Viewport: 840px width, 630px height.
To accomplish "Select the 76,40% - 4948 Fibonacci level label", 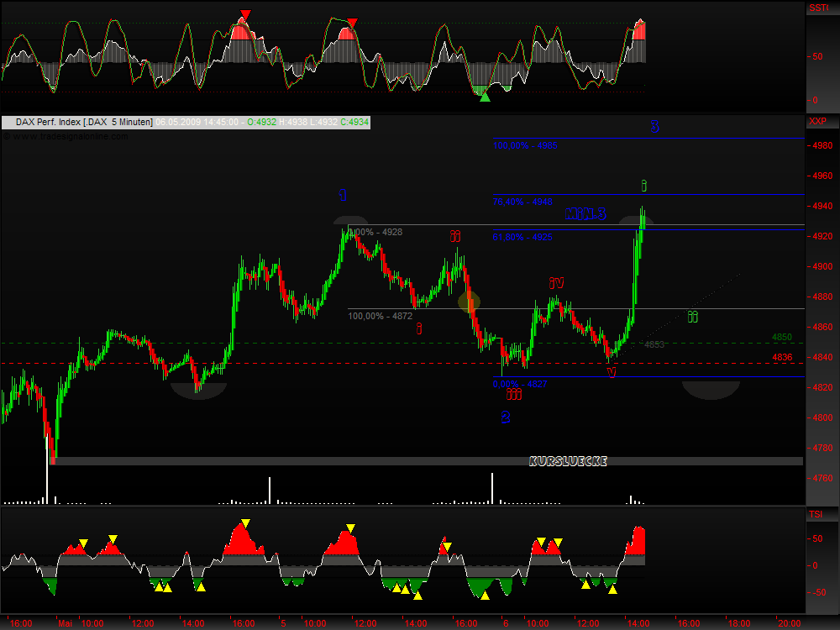I will (522, 202).
